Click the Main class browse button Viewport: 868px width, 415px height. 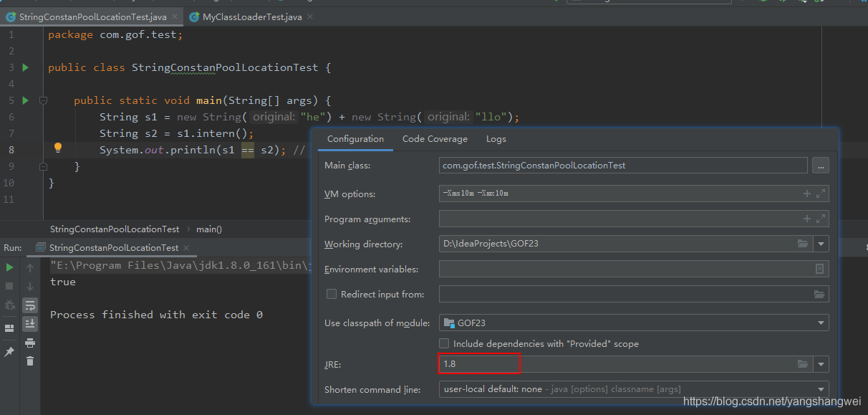(821, 166)
